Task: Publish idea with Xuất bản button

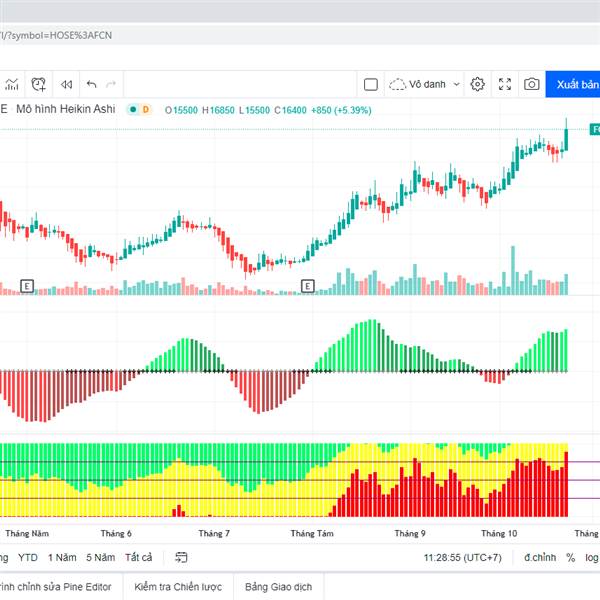Action: pyautogui.click(x=573, y=84)
